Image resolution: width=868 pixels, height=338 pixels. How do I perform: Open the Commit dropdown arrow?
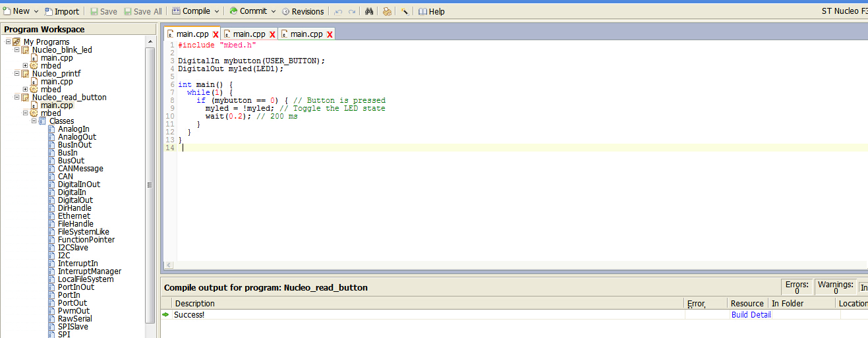[x=273, y=11]
